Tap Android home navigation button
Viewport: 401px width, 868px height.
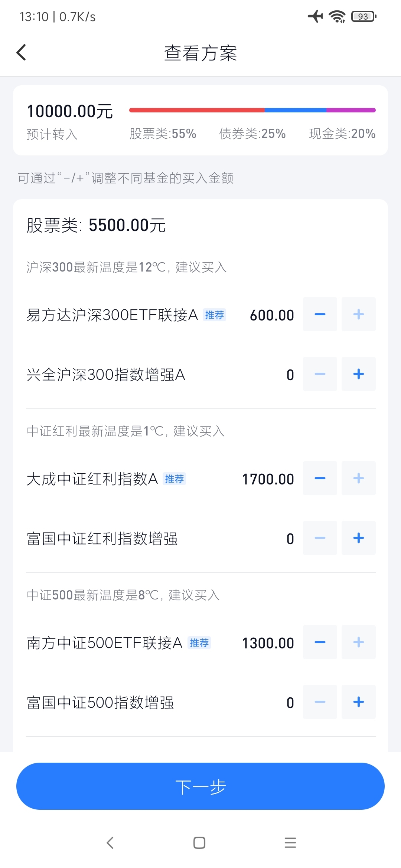tap(199, 843)
